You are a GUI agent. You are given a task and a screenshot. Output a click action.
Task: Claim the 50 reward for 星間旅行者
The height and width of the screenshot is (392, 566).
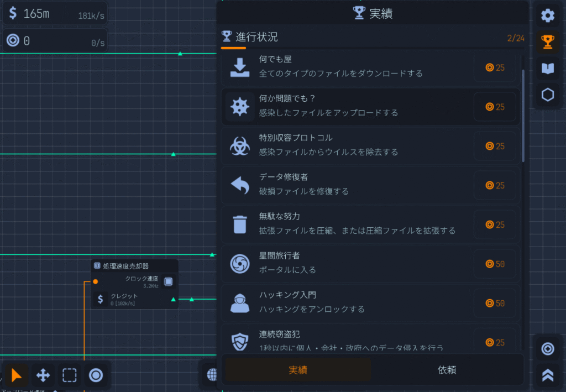[495, 264]
